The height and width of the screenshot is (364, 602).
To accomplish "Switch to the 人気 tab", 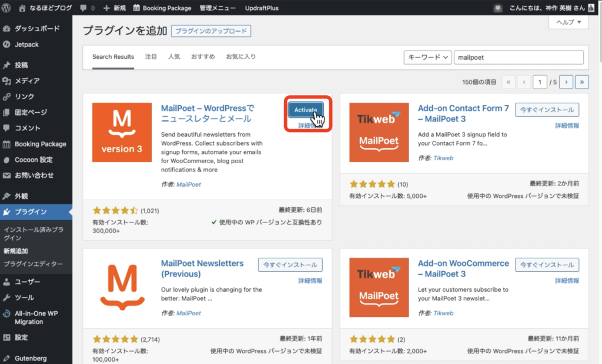I will coord(174,57).
